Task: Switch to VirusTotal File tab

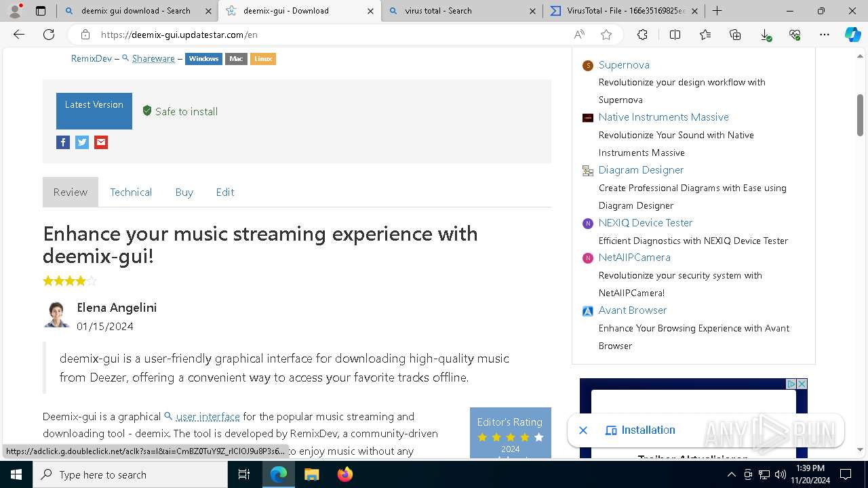Action: 624,11
